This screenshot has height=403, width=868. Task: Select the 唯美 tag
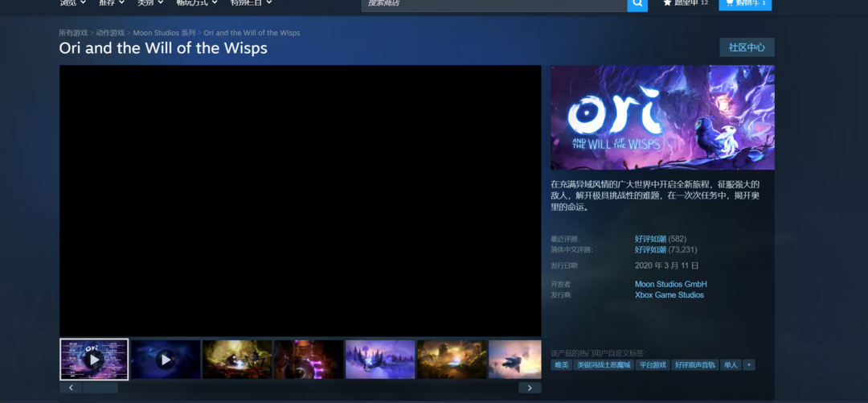point(561,364)
